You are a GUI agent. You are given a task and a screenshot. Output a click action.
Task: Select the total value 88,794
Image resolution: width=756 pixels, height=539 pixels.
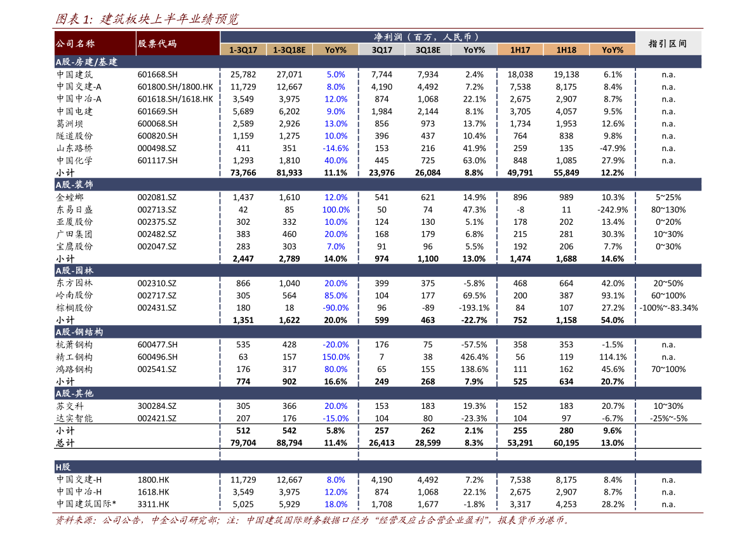(x=289, y=443)
